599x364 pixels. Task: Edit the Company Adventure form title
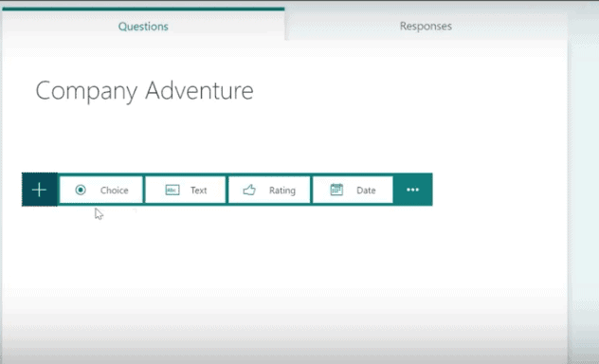(144, 91)
